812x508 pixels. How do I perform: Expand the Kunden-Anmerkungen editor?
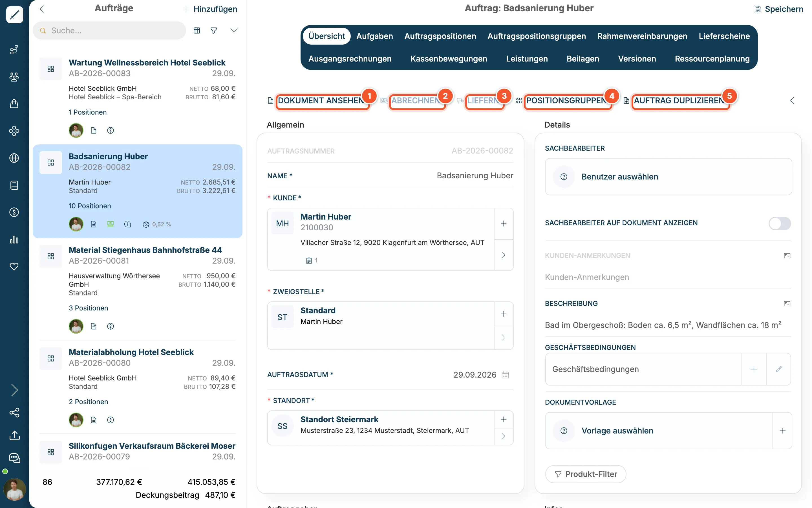pos(787,256)
